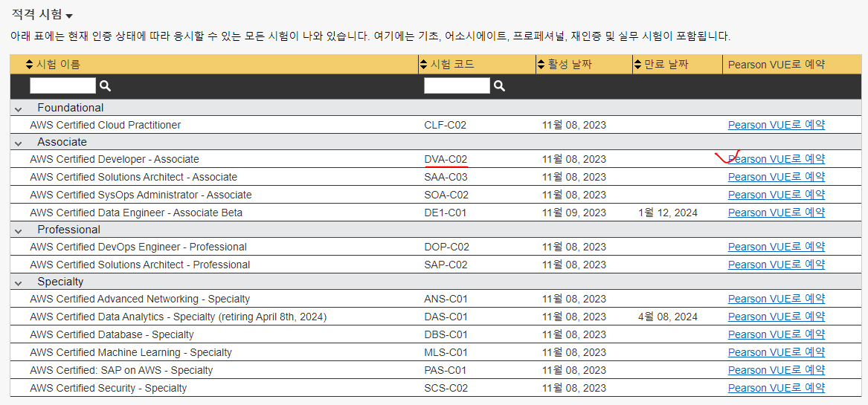
Task: Select the AWS Certified Cloud Practitioner row name
Action: 105,125
